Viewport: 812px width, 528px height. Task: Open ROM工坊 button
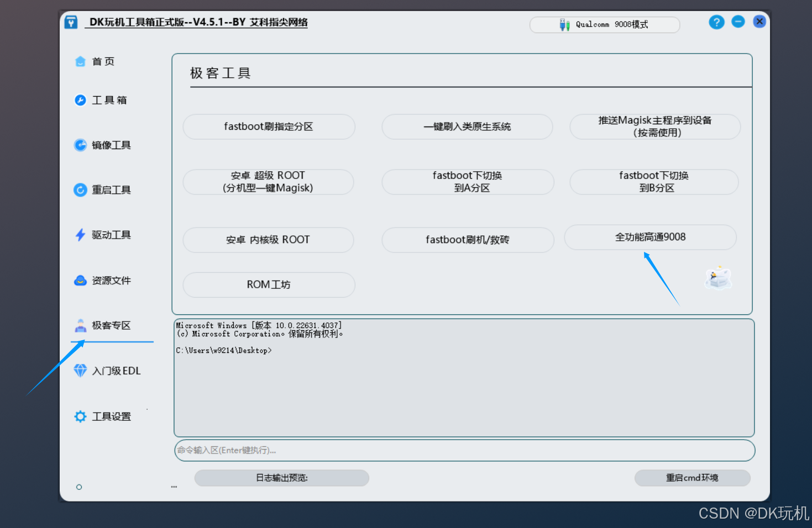[x=269, y=284]
